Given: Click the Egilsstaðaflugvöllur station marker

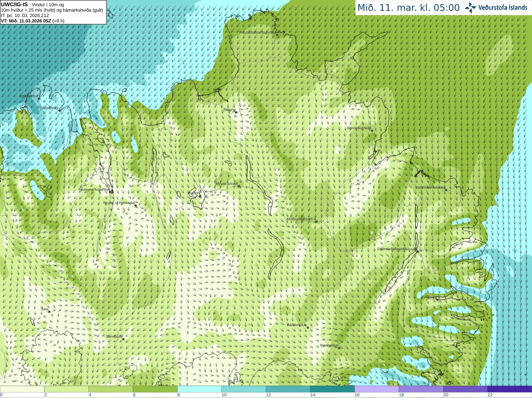Looking at the screenshot, I should pyautogui.click(x=417, y=251).
